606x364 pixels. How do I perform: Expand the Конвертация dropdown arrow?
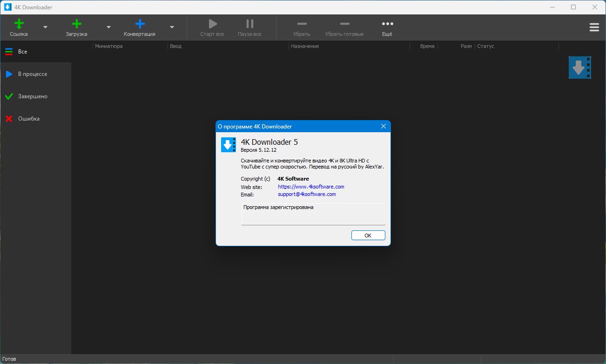[172, 27]
